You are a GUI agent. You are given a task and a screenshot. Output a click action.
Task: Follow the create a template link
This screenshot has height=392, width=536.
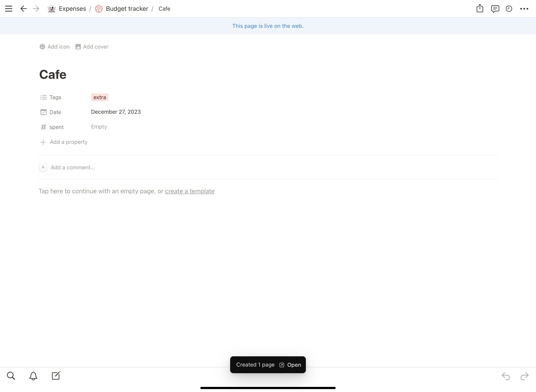(x=190, y=191)
